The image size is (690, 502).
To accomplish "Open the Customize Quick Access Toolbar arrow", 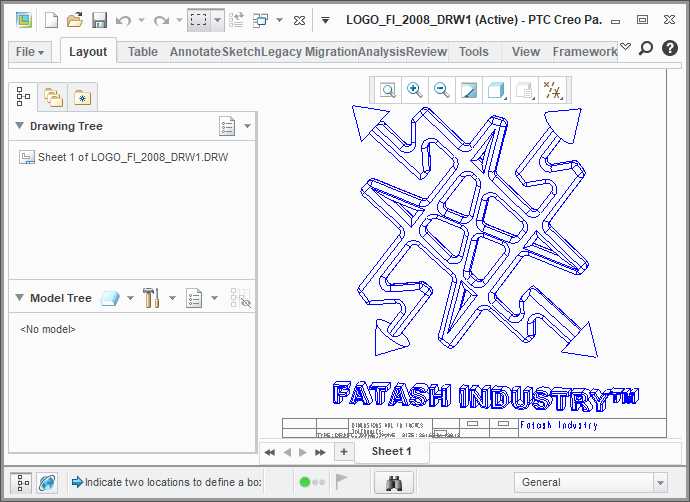I will click(x=325, y=20).
